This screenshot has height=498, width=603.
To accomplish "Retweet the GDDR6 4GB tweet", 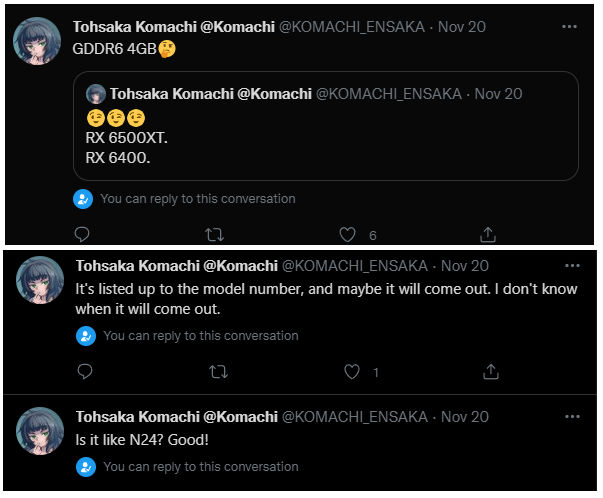I will pos(215,235).
